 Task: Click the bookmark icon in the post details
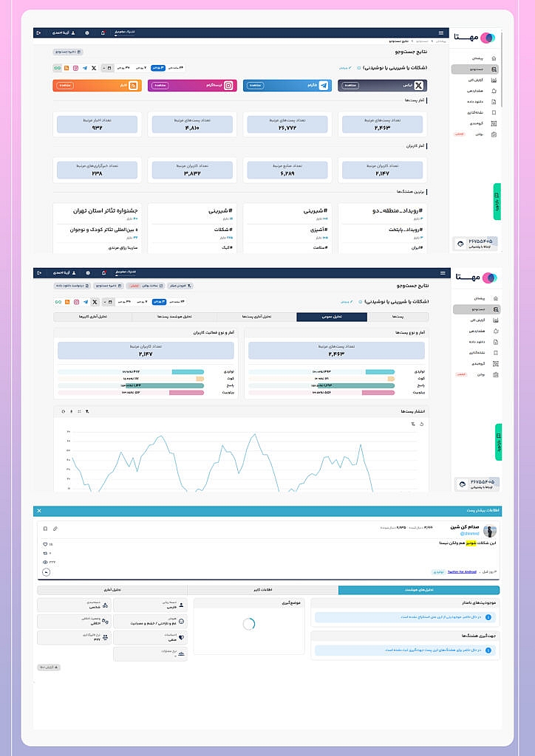coord(45,529)
